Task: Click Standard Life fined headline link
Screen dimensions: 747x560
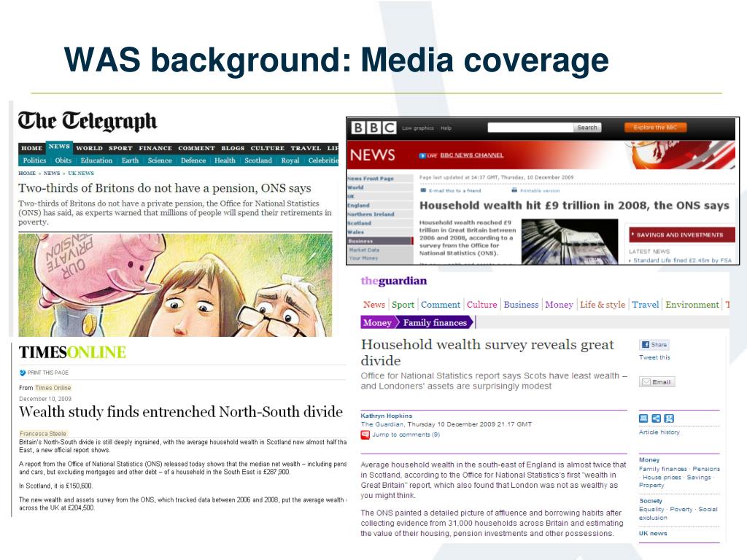Action: pyautogui.click(x=682, y=260)
